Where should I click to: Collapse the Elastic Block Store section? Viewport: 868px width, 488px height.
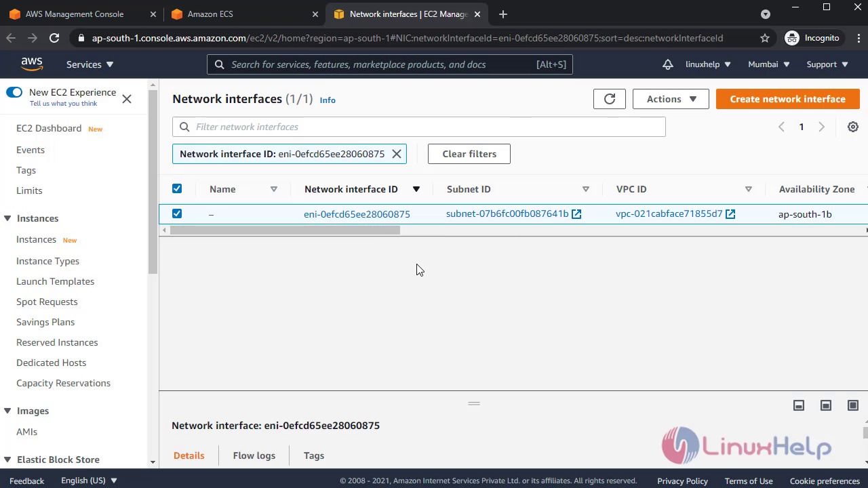(8, 460)
